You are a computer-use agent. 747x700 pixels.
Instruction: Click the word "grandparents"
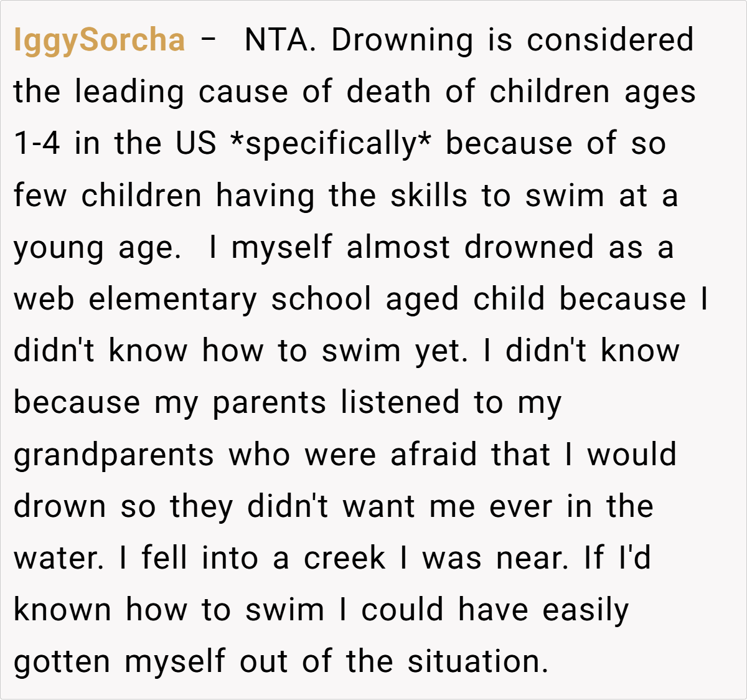click(114, 455)
